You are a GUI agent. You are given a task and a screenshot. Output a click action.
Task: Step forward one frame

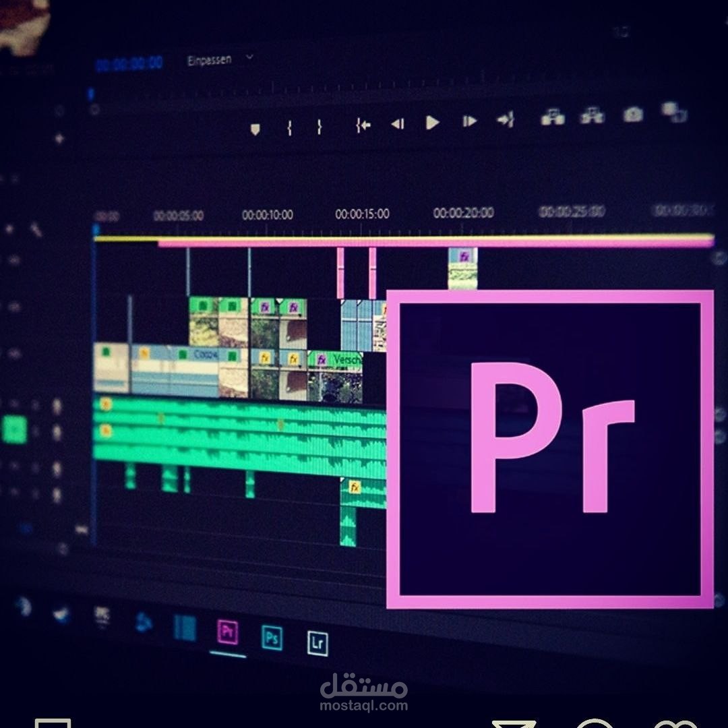tap(469, 121)
